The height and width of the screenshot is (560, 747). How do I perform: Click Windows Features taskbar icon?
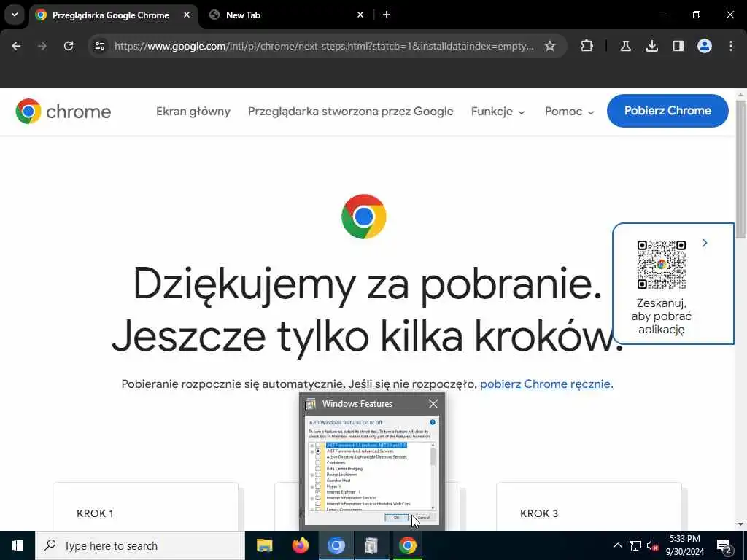click(x=371, y=545)
